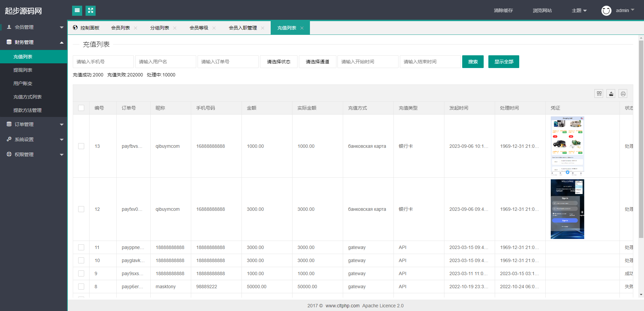644x311 pixels.
Task: Switch to the 控制面板 tab
Action: (x=87, y=28)
